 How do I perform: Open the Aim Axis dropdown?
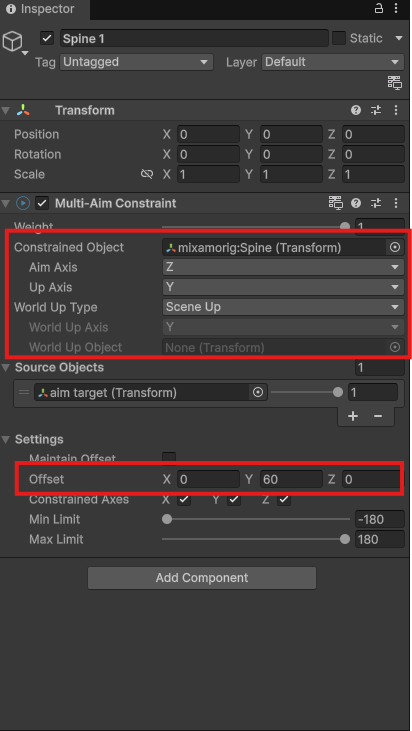point(283,267)
